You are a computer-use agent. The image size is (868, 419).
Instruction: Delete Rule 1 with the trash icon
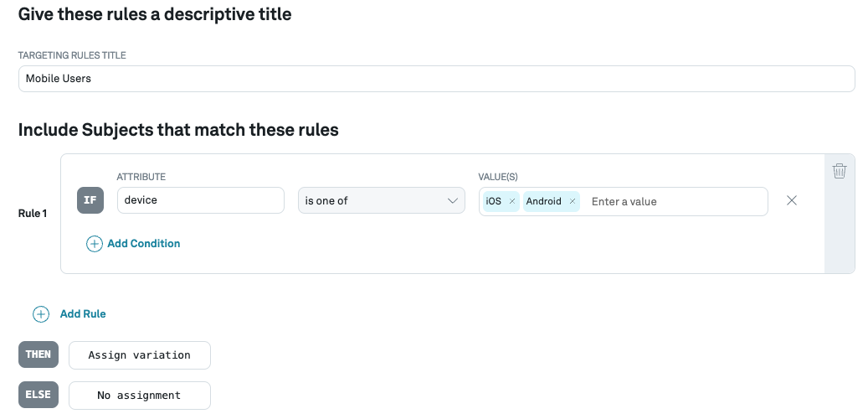[x=840, y=171]
